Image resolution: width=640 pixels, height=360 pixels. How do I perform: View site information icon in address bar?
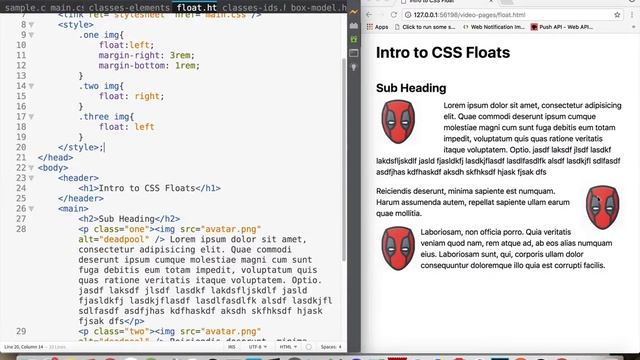pos(408,15)
